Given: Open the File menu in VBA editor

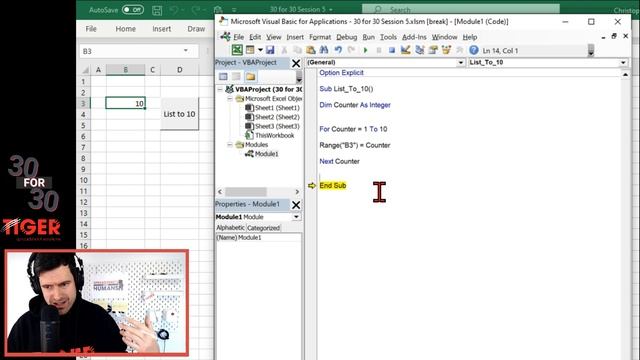Looking at the screenshot, I should (x=238, y=37).
